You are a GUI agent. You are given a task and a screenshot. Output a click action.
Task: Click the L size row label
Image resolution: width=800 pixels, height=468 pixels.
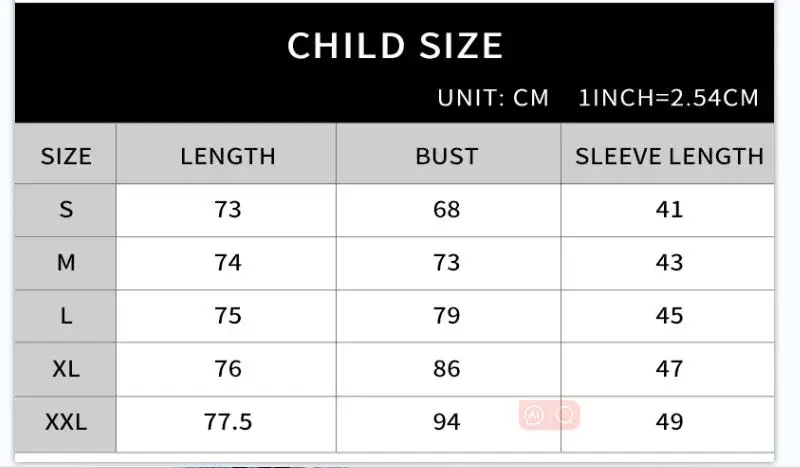coord(66,316)
